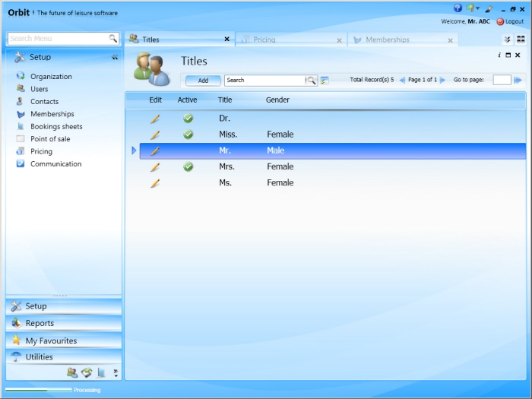Open Point of sale in the Setup menu

(50, 139)
